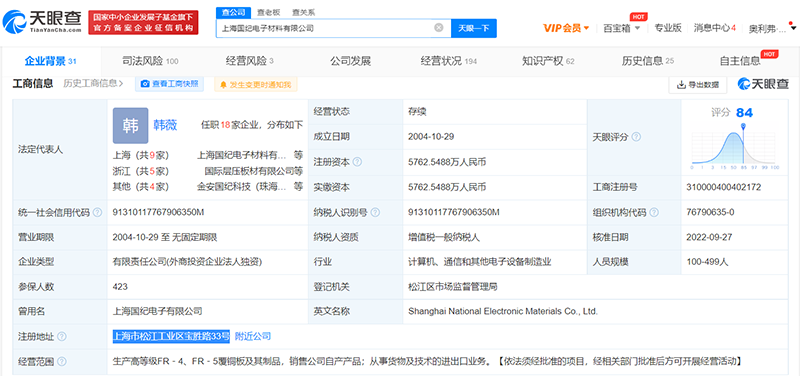The width and height of the screenshot is (800, 376).
Task: Click the 成立日期 value 2004-10-29
Action: [431, 137]
